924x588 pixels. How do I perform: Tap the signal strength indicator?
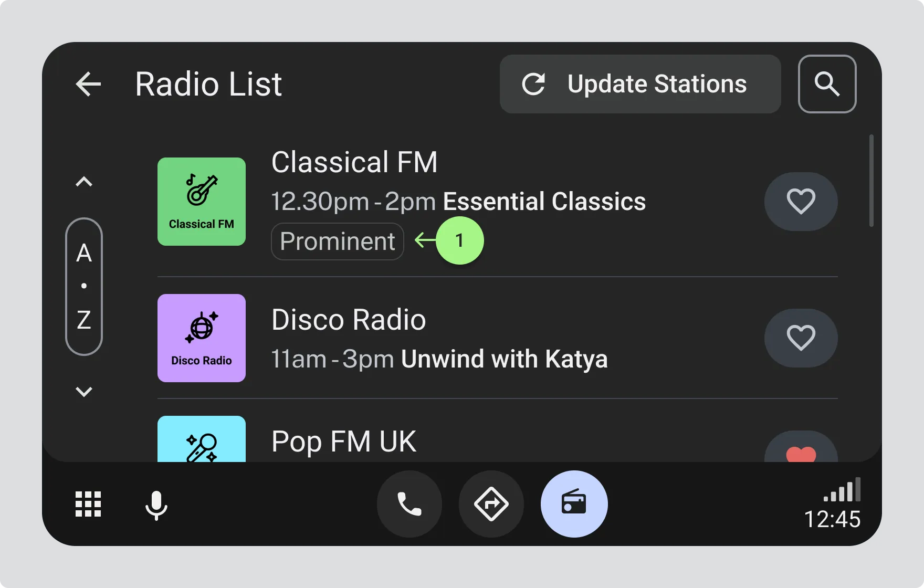[x=842, y=490]
